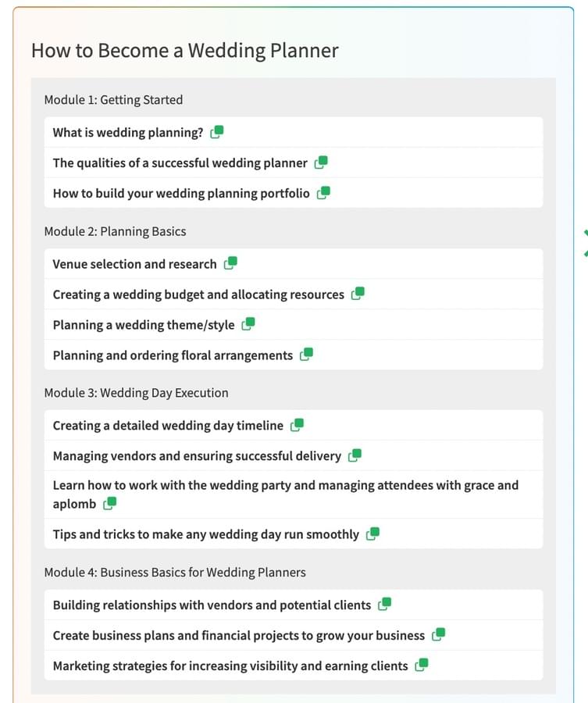
Task: Copy icon beside Marketing strategies lesson
Action: (422, 666)
